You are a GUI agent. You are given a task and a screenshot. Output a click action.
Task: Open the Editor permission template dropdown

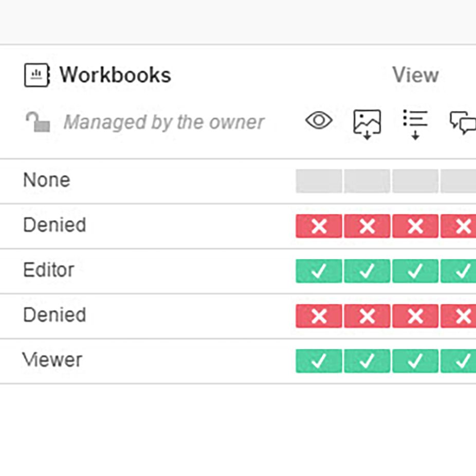tap(49, 270)
